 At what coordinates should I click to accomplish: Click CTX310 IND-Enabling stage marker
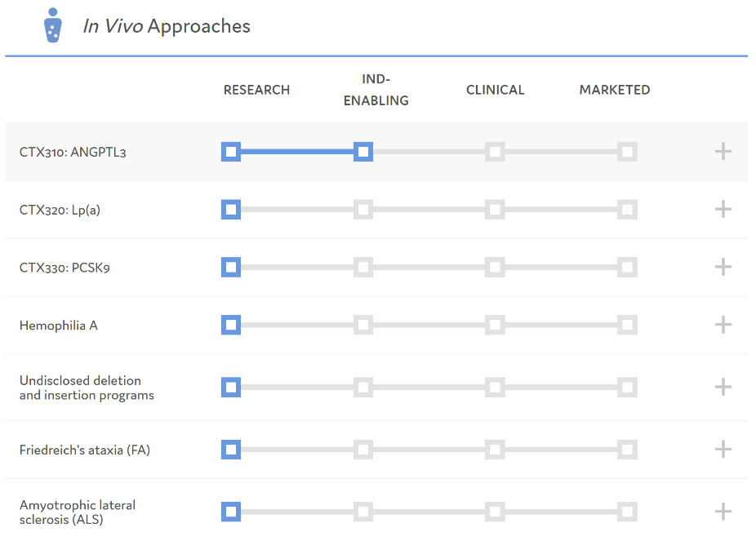pos(363,152)
